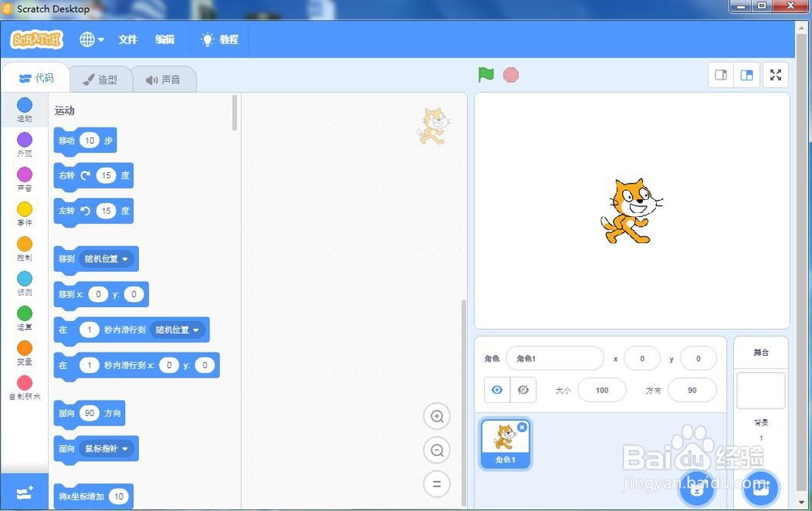Screen dimensions: 812x511
Task: Hide the sprite with crossed eye icon
Action: click(523, 390)
